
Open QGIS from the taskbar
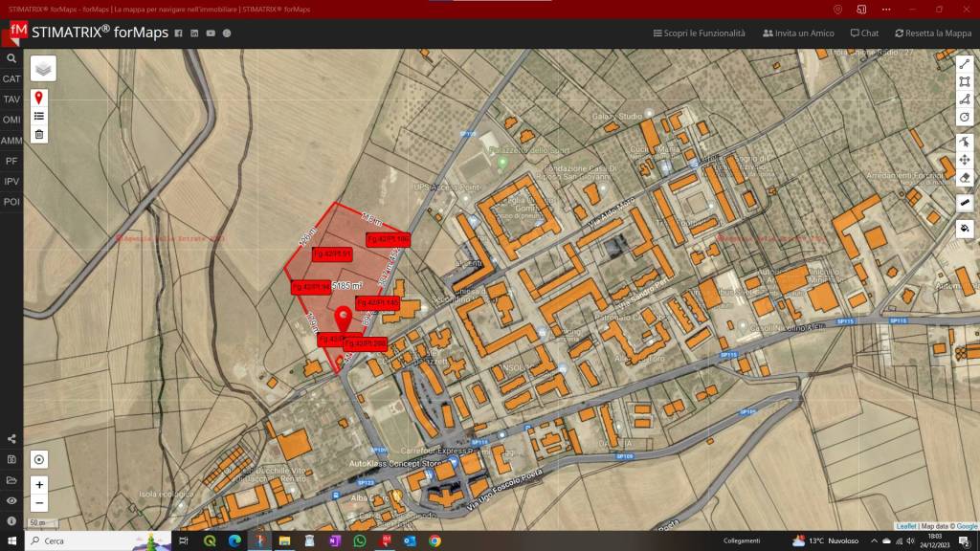210,541
